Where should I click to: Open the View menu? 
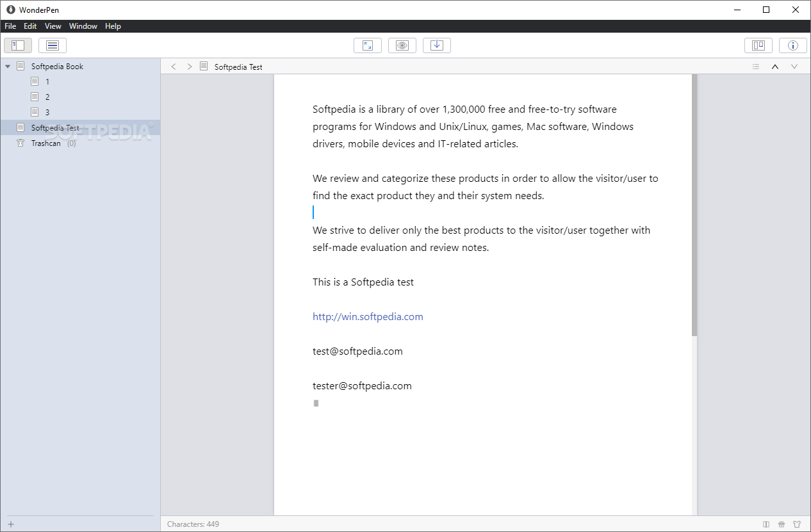tap(53, 26)
